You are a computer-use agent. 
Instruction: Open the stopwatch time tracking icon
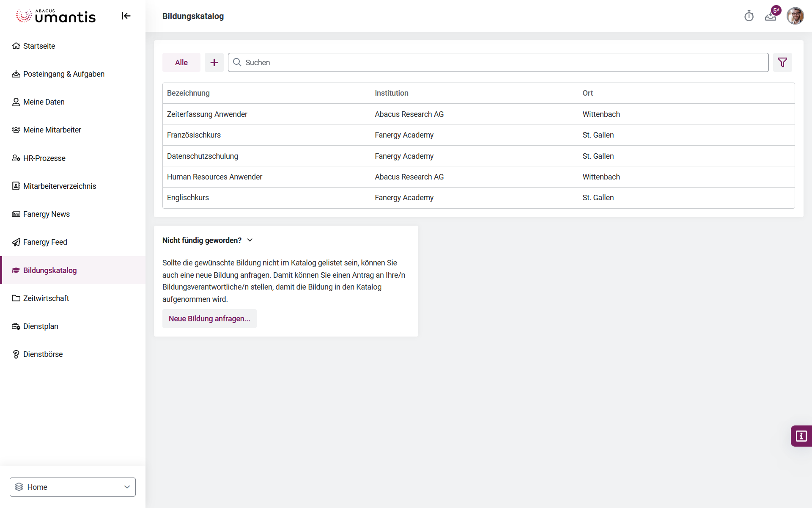click(749, 16)
